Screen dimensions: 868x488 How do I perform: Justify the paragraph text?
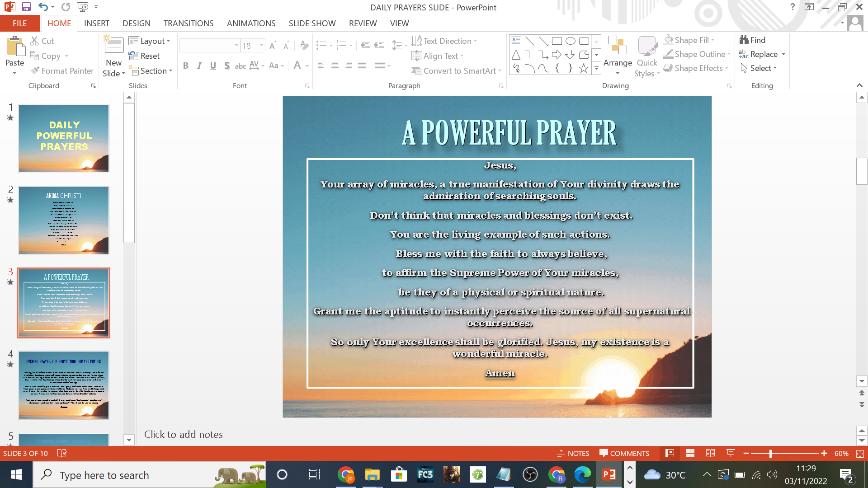(362, 66)
